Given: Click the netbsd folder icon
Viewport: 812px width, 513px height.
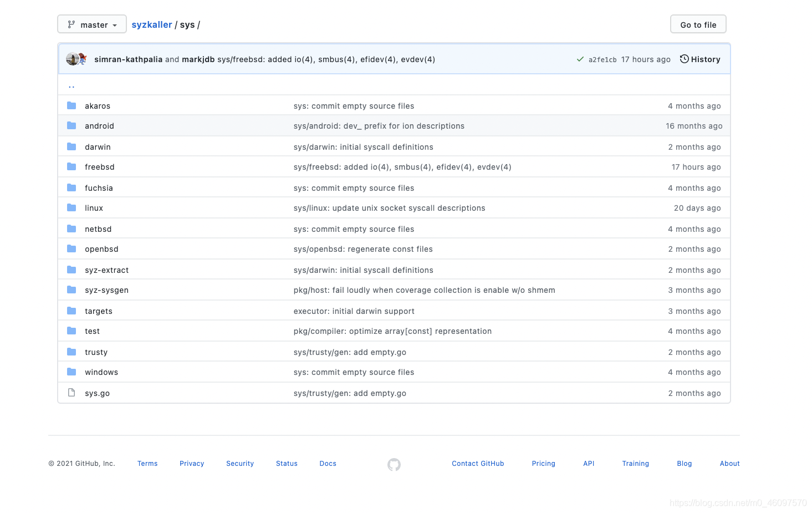Looking at the screenshot, I should pyautogui.click(x=72, y=228).
